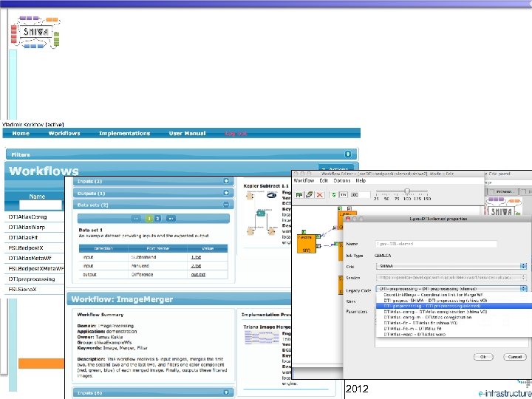Screen dimensions: 532x399
Task: Click the green double-arrow toolbar icon in Workflow Editor
Action: [x=309, y=195]
